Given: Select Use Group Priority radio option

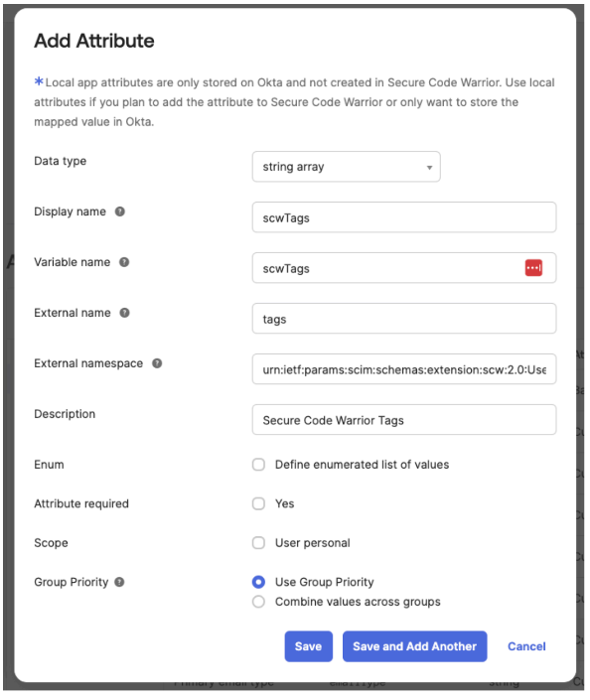Looking at the screenshot, I should (258, 582).
